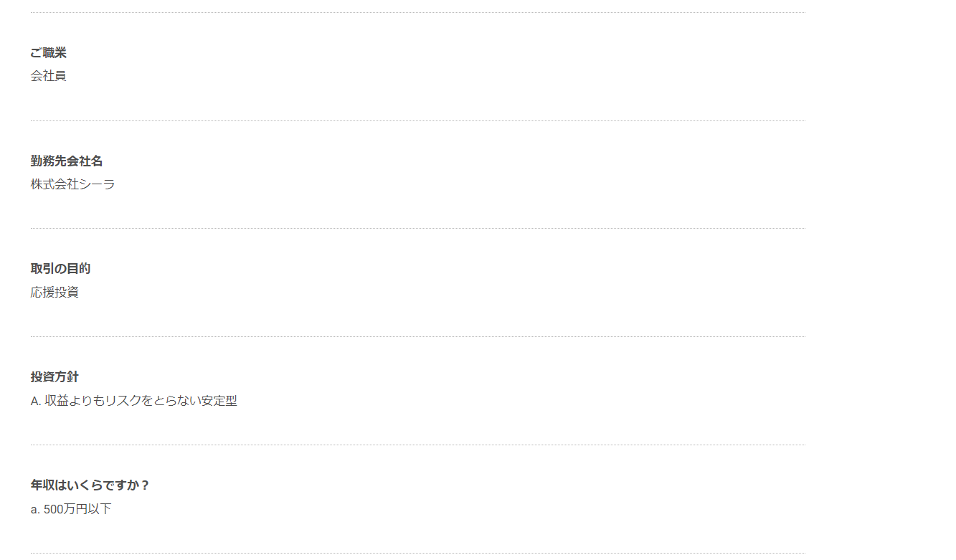956x560 pixels.
Task: Click the divider below 株式会社シーラ
Action: (x=418, y=229)
